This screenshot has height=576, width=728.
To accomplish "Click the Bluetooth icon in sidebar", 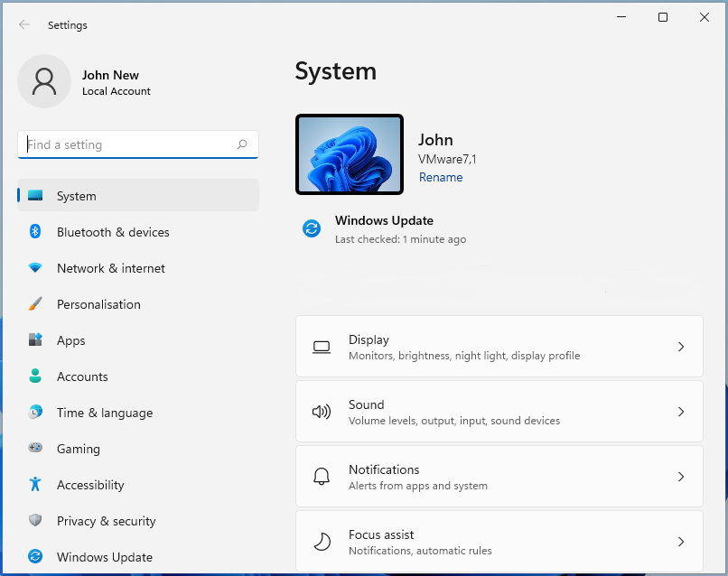I will coord(35,231).
